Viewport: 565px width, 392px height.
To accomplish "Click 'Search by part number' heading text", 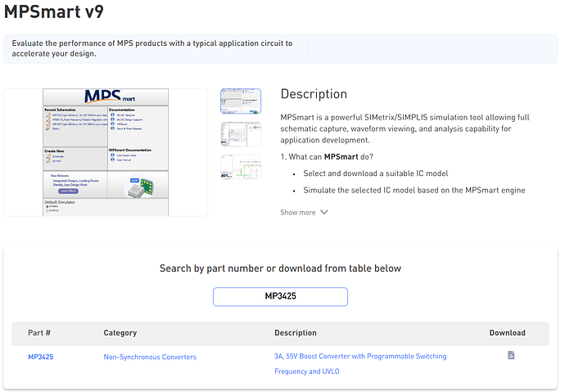I will click(280, 268).
